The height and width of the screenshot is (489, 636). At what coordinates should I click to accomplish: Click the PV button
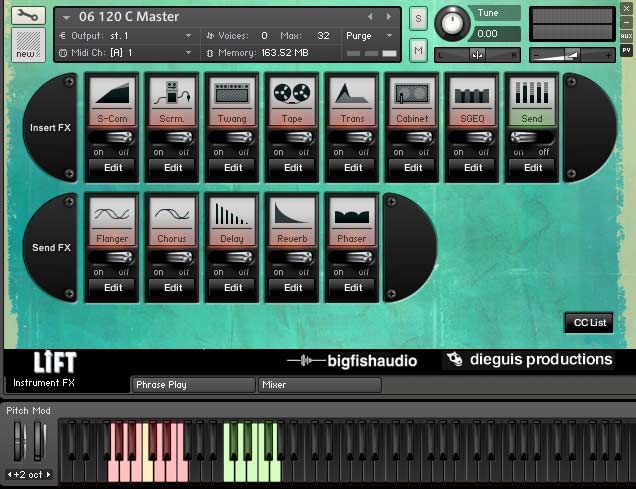pyautogui.click(x=626, y=50)
